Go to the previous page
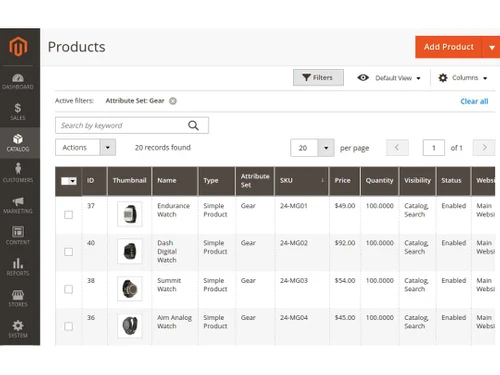Screen dimensions: 500x375 pos(397,147)
